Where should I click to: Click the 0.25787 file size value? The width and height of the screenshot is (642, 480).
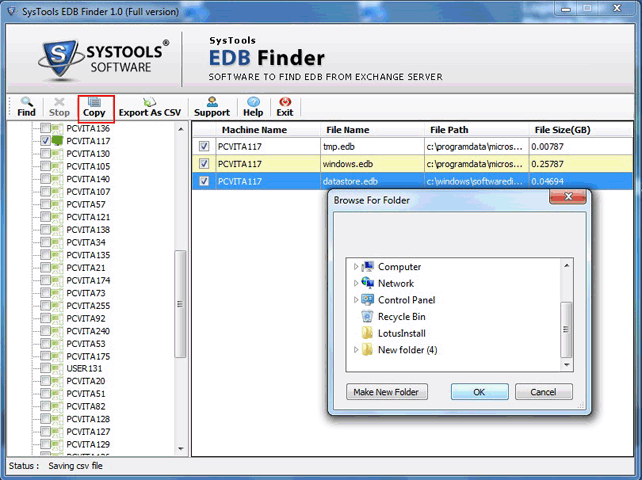[x=547, y=164]
